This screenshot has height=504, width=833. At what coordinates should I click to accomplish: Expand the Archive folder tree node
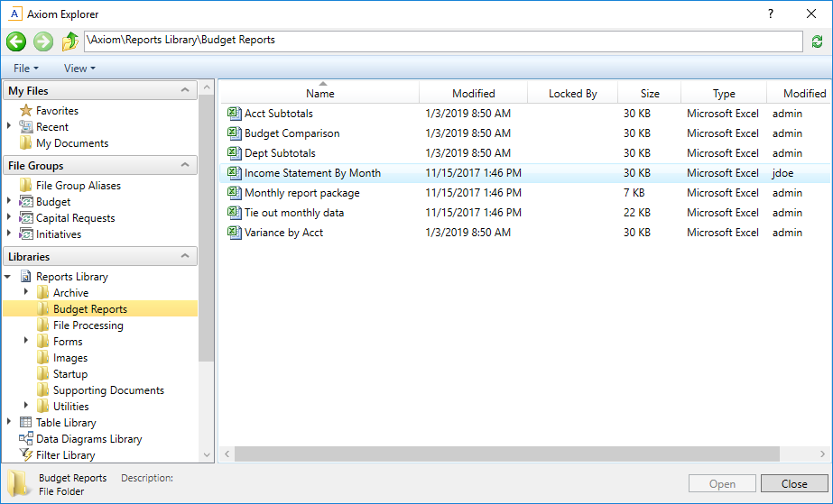(x=26, y=293)
